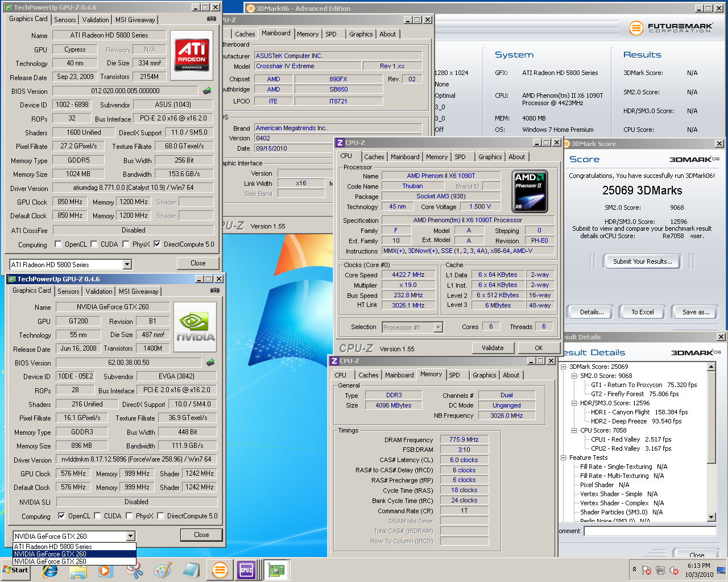728x582 pixels.
Task: Collapse the 3DMark Score: 25069 tree node
Action: [564, 367]
